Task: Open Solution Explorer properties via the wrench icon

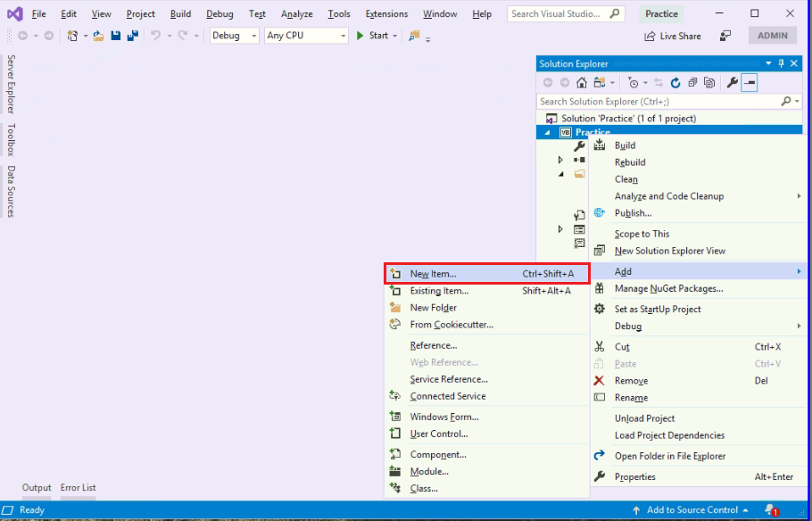Action: (x=733, y=82)
